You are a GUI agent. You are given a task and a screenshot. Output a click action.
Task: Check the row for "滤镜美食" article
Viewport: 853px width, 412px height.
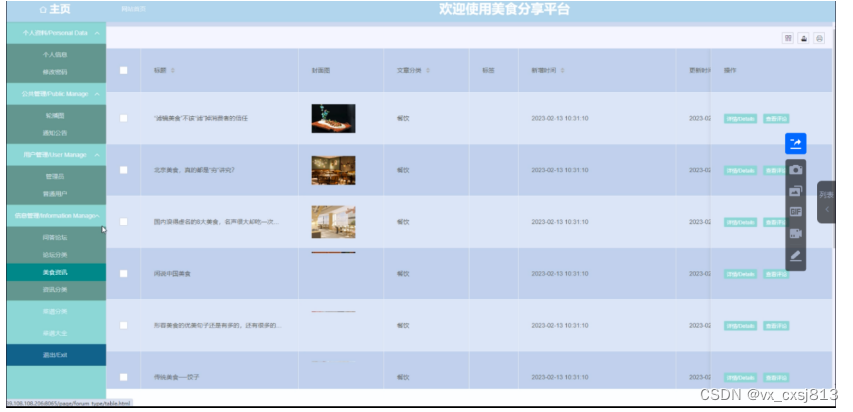pyautogui.click(x=123, y=118)
